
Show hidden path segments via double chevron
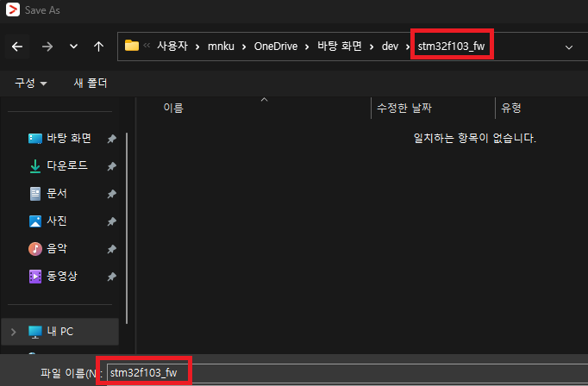[147, 46]
